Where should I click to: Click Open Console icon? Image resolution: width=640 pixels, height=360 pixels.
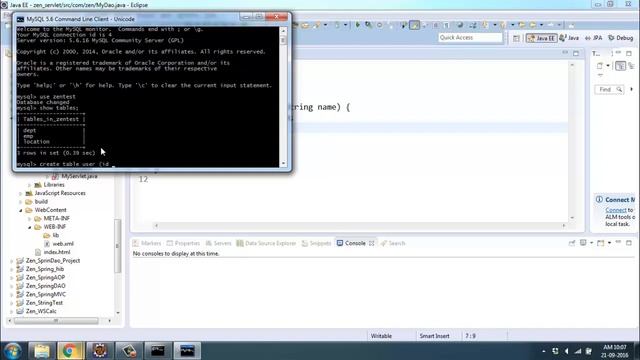coord(601,243)
